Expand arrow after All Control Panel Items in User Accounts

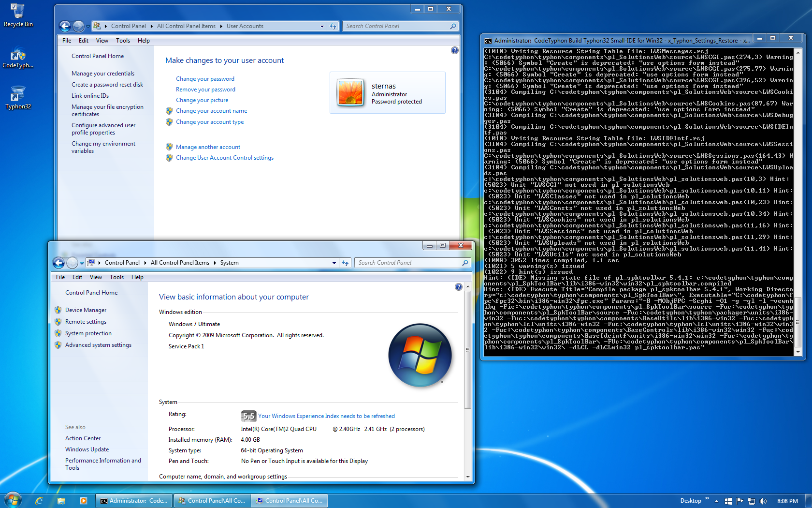(x=221, y=26)
